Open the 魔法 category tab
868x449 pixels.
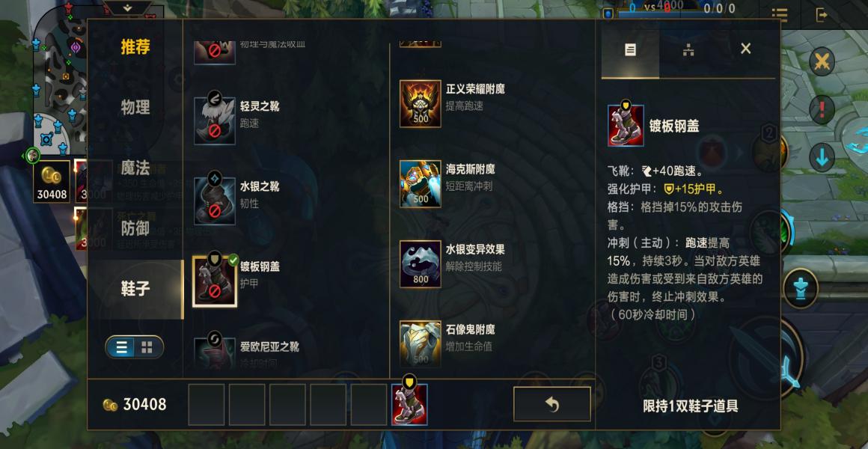tap(135, 168)
